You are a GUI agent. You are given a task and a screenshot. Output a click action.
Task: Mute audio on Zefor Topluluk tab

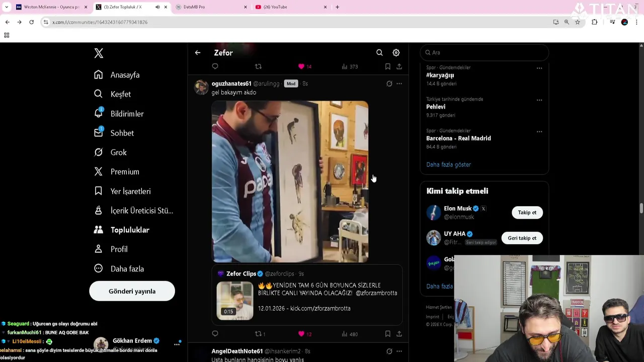point(157,7)
